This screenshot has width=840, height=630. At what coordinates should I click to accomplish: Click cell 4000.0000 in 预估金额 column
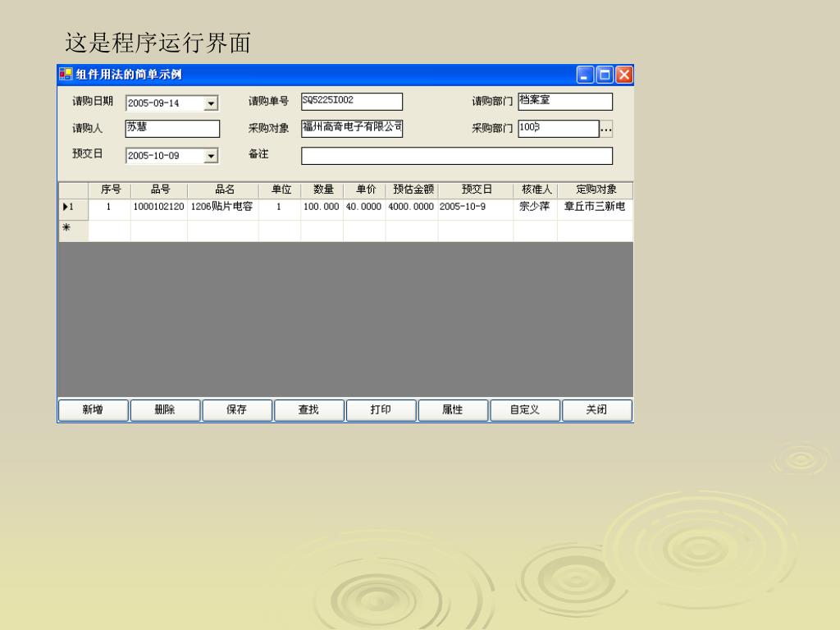(412, 209)
